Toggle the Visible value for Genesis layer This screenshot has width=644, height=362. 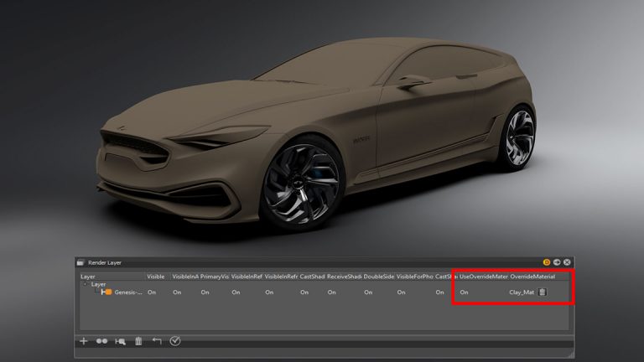click(153, 292)
